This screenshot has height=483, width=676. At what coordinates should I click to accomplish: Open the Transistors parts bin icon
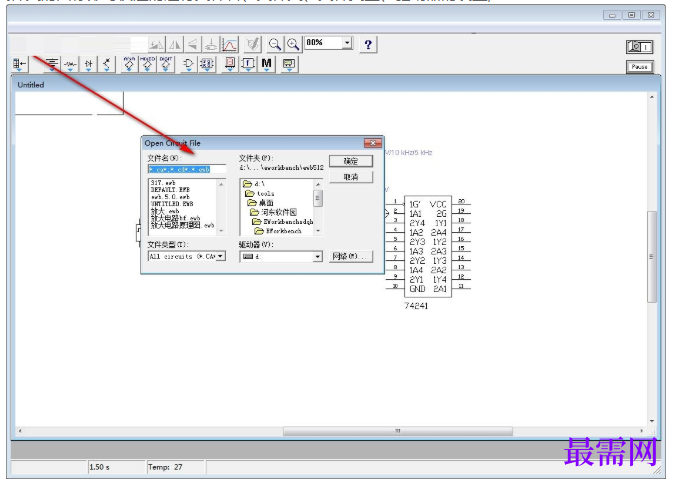point(106,65)
